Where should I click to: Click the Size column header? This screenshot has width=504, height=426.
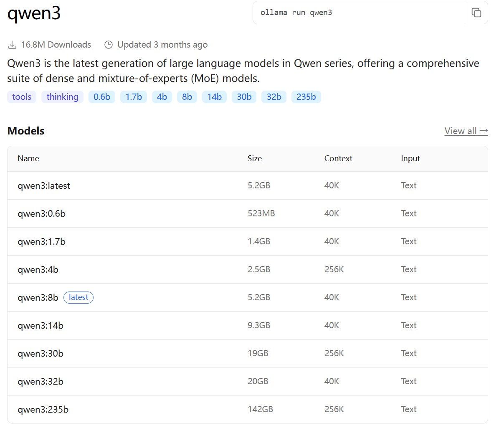[255, 159]
